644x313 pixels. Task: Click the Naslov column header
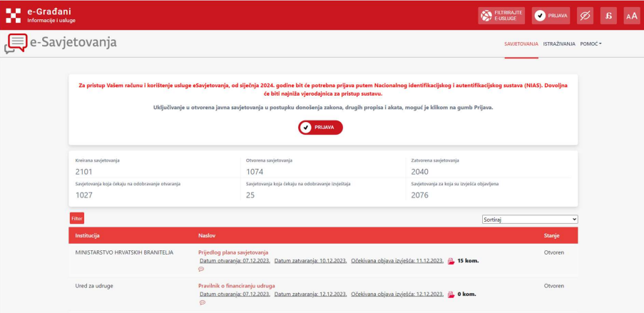(206, 235)
